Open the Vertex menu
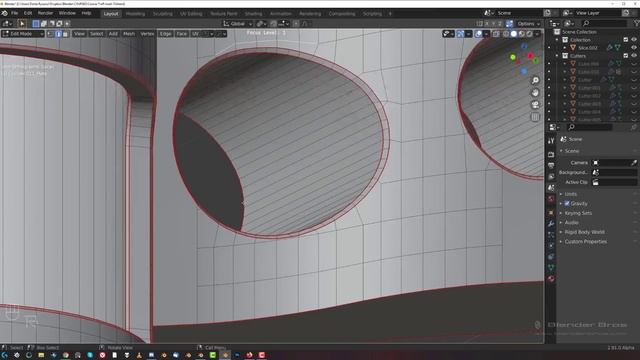This screenshot has width=640, height=360. [147, 34]
